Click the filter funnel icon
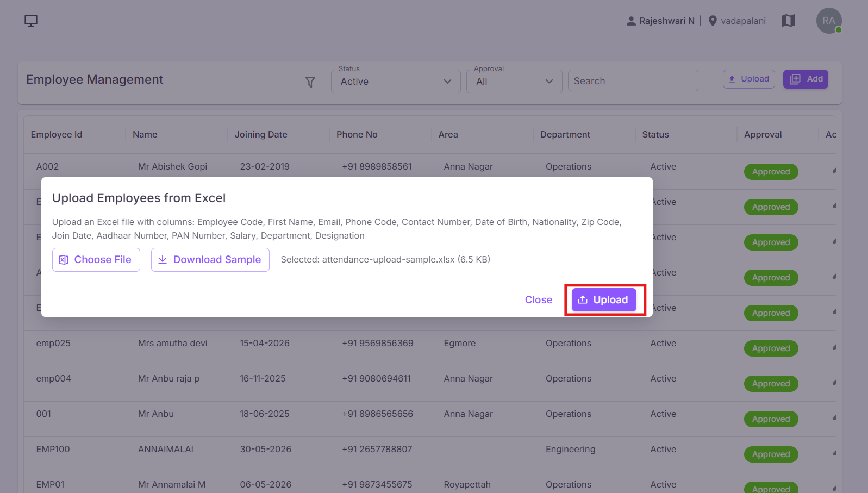Image resolution: width=868 pixels, height=493 pixels. 310,82
